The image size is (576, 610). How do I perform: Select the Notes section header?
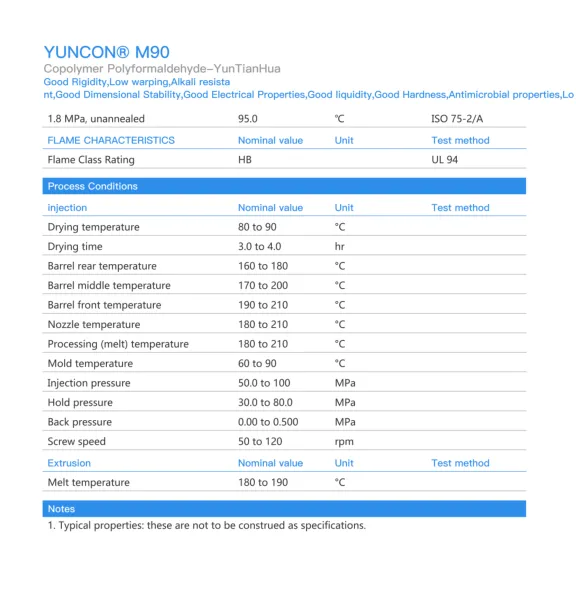(x=284, y=508)
